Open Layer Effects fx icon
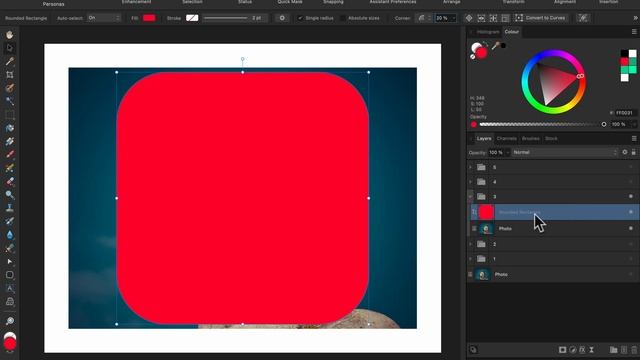This screenshot has width=640, height=360. (x=582, y=350)
